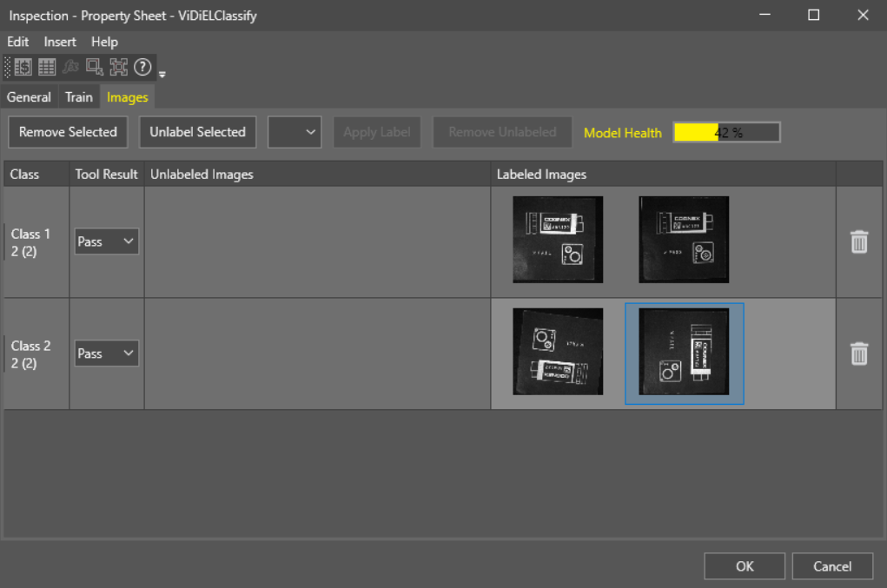The height and width of the screenshot is (588, 887).
Task: Open help with the question mark icon
Action: (x=142, y=67)
